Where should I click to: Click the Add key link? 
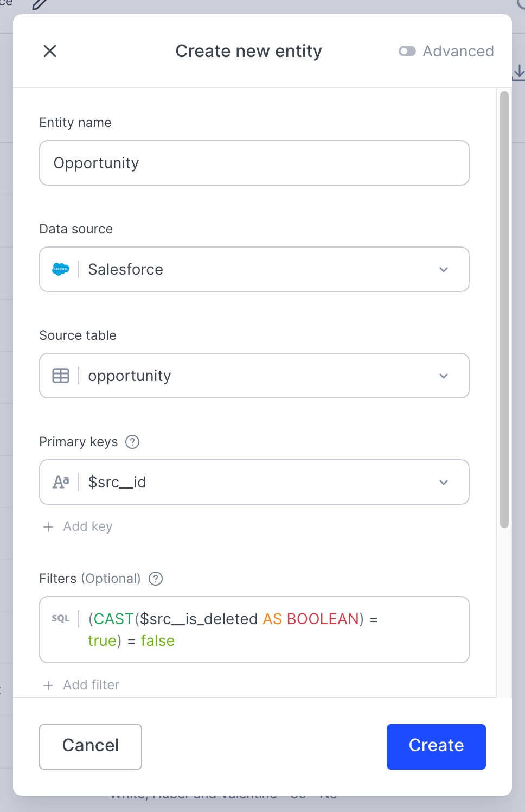(88, 526)
